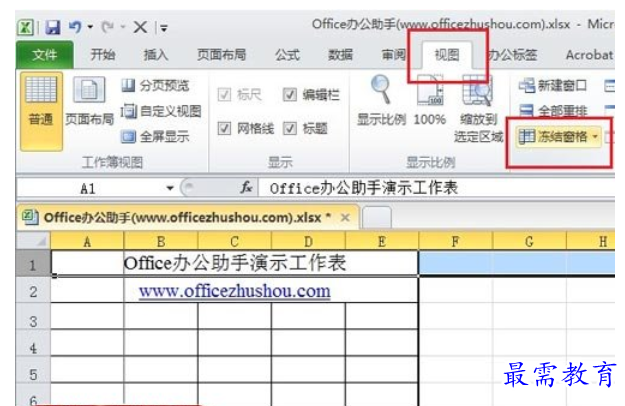The image size is (625, 406).
Task: Switch to the 审阅 (Review) tab
Action: 393,55
